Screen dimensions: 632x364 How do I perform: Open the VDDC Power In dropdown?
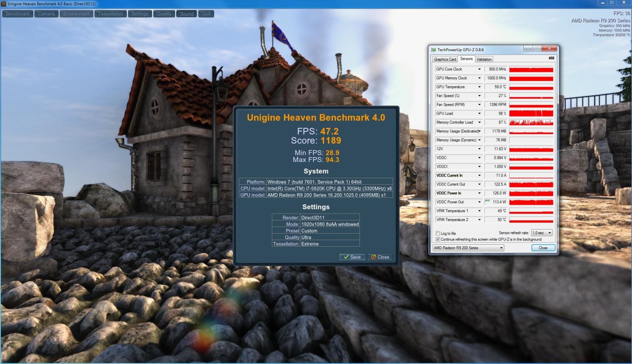(x=479, y=193)
